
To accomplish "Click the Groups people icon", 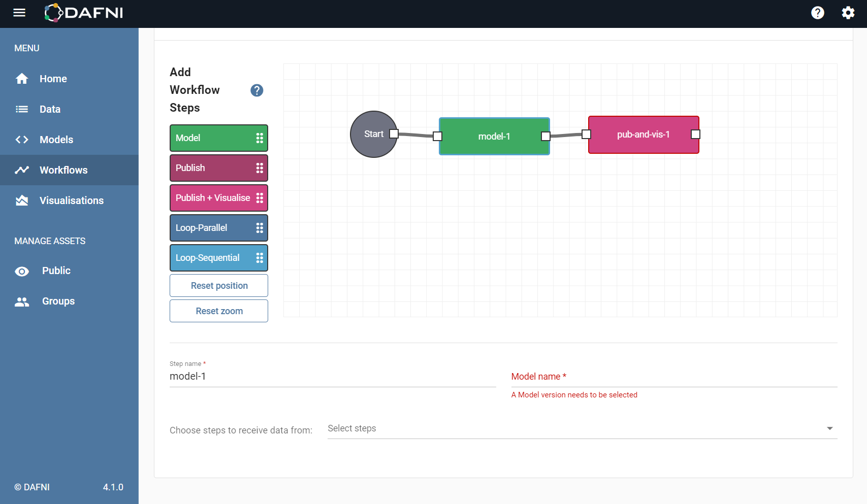I will pos(22,301).
